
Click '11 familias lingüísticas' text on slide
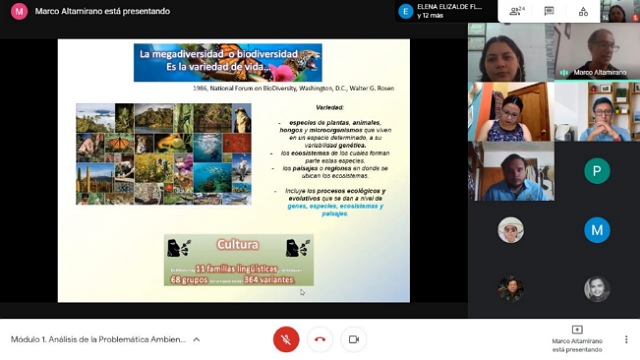click(x=237, y=269)
